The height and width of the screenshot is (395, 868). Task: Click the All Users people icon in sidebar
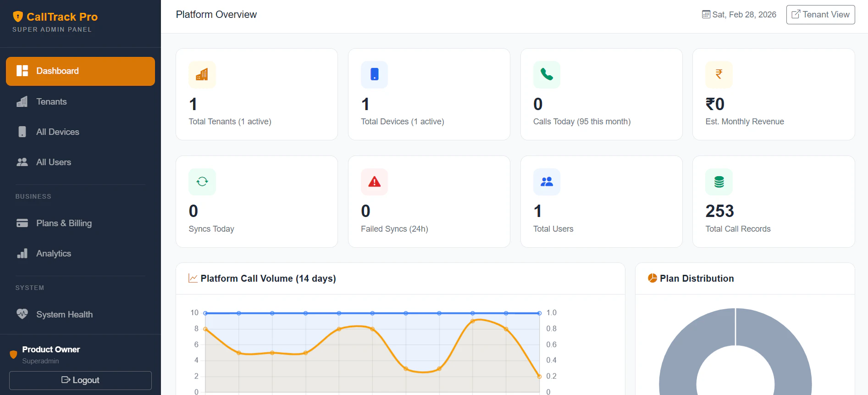pos(22,162)
